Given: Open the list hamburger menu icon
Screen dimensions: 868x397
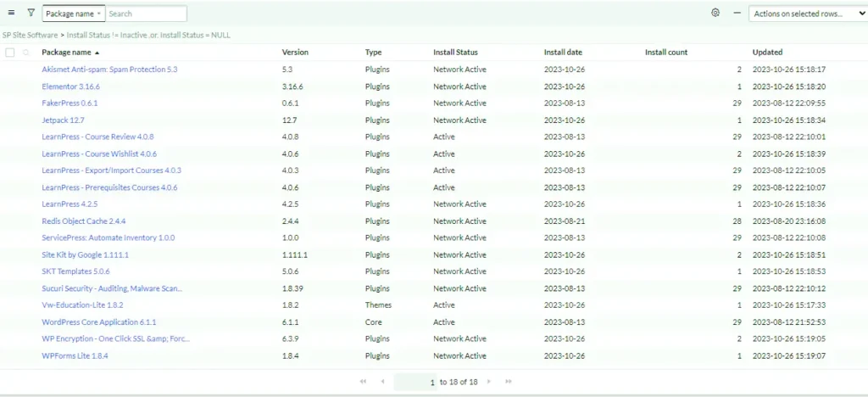Looking at the screenshot, I should [x=12, y=13].
